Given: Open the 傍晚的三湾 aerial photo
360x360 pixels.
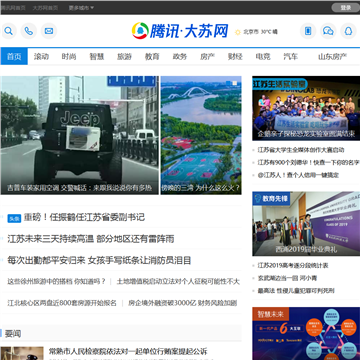Looking at the screenshot, I should click(201, 135).
